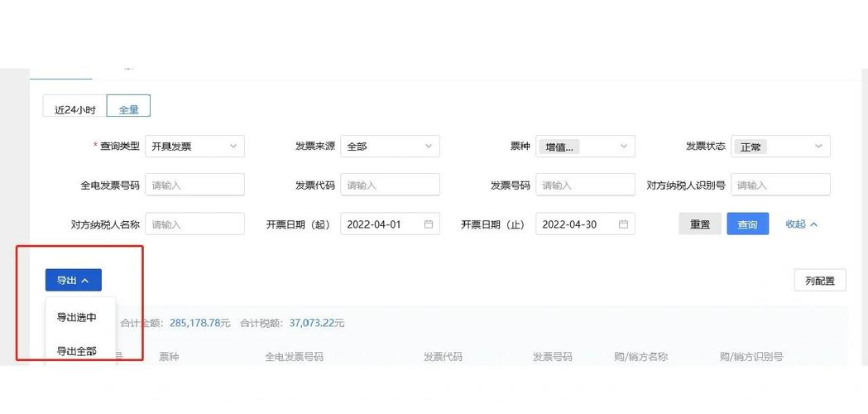Click the 全电发票号码 column header
This screenshot has height=414, width=868.
(x=294, y=356)
